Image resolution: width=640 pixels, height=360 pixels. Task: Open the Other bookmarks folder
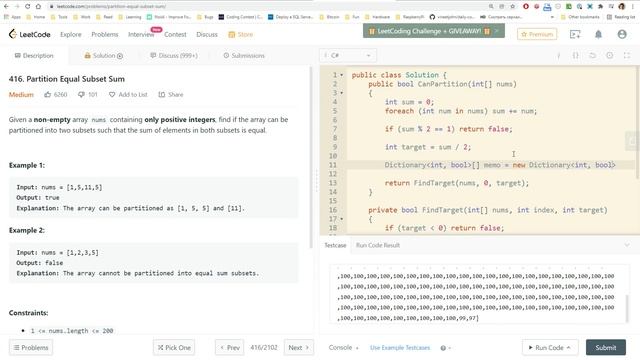(x=580, y=17)
